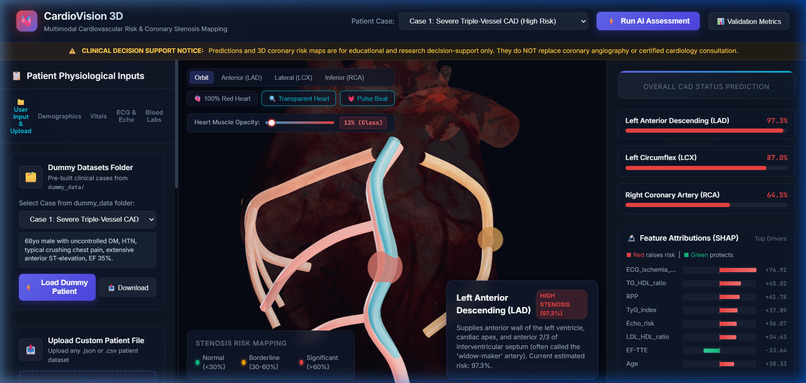The width and height of the screenshot is (806, 383).
Task: Adjust the Heart Muscle Opacity slider
Action: (x=300, y=122)
